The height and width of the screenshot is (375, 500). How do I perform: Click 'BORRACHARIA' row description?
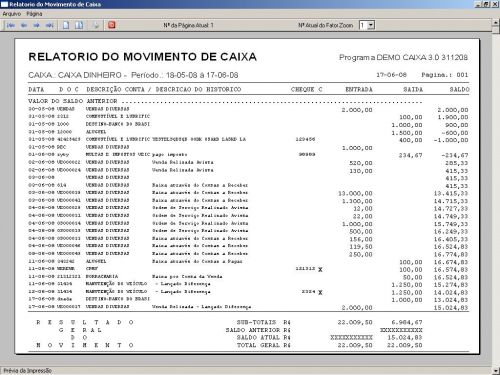point(102,276)
